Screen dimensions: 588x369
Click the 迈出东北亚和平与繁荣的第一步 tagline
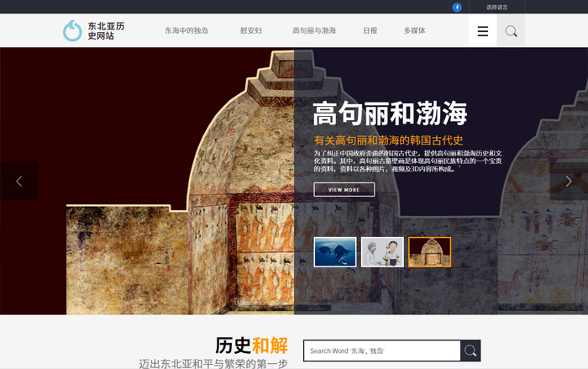(x=213, y=364)
